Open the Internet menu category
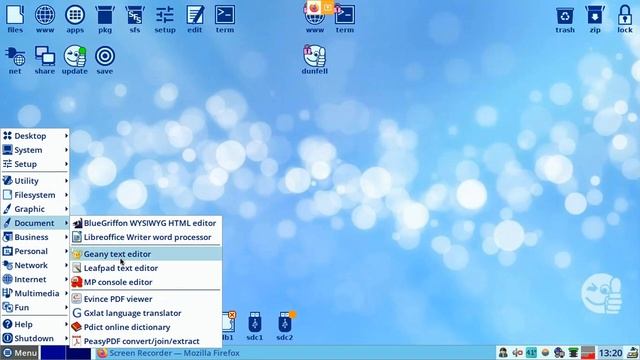 click(x=35, y=280)
